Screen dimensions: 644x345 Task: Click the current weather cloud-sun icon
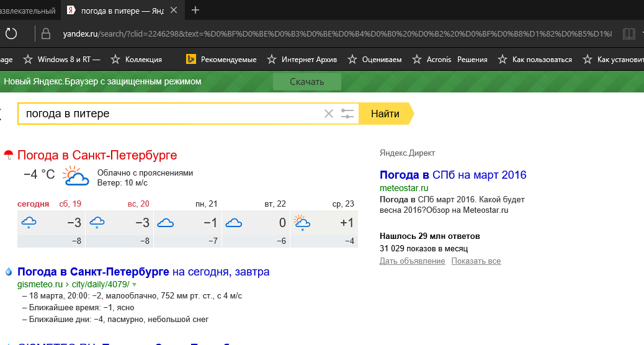click(x=76, y=177)
